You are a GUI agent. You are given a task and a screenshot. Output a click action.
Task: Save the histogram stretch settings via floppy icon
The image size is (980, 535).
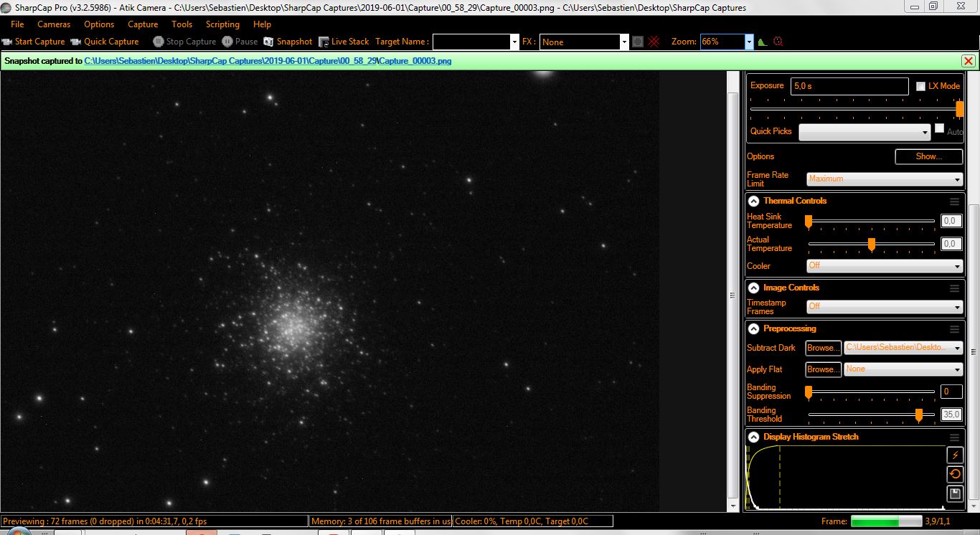click(954, 493)
